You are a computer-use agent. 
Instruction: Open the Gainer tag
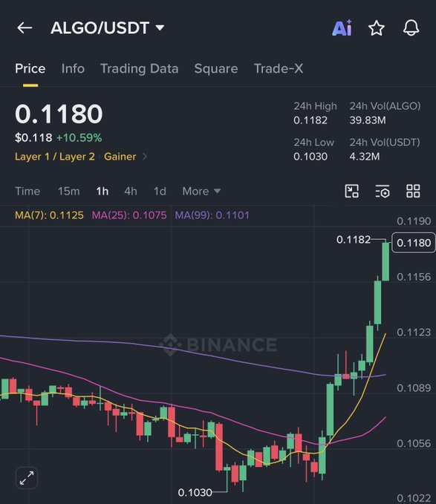coord(120,157)
